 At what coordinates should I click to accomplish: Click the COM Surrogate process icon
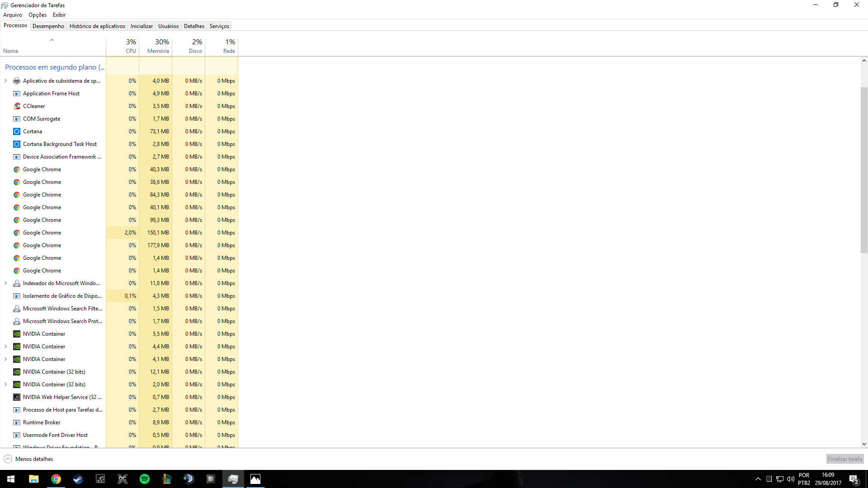17,119
